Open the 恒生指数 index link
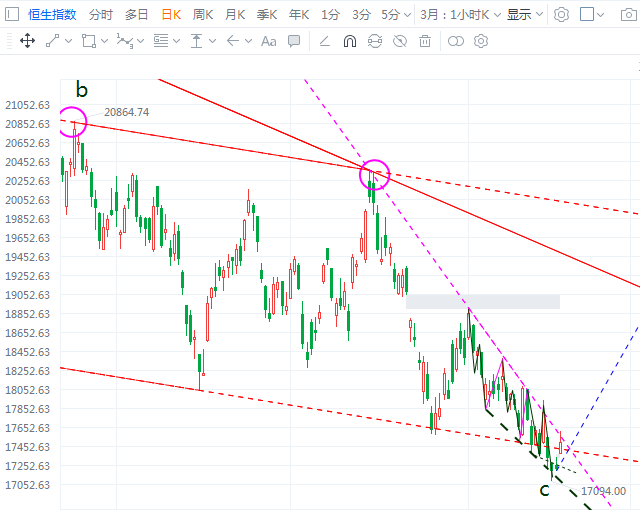640x515 pixels. tap(52, 15)
